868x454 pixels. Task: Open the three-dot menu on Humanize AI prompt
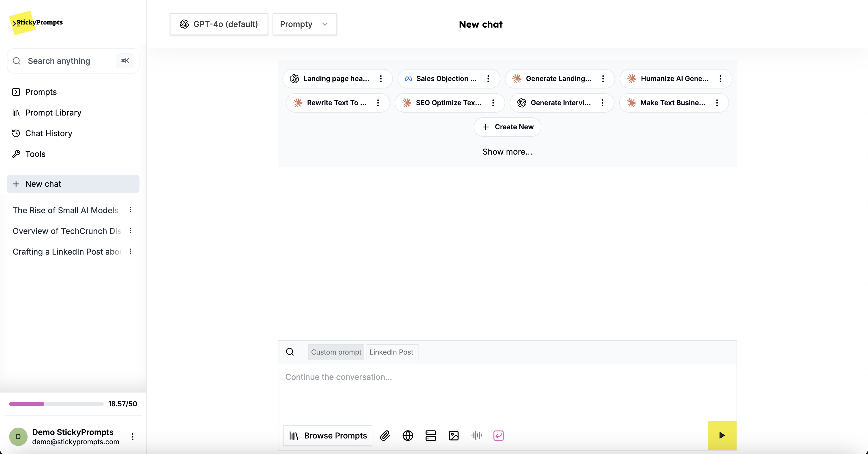pos(720,79)
